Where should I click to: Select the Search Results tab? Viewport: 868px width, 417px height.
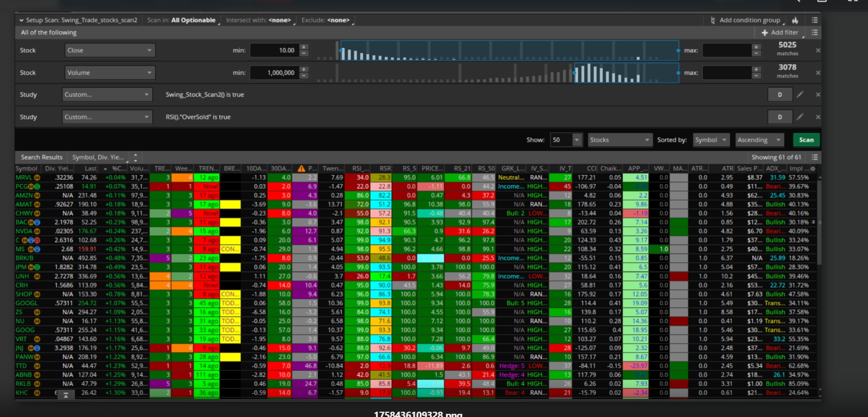(42, 157)
